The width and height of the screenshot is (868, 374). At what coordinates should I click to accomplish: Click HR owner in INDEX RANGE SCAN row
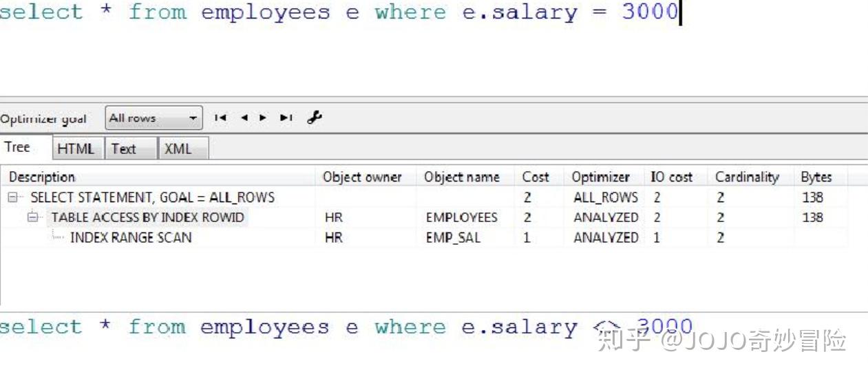pos(334,237)
